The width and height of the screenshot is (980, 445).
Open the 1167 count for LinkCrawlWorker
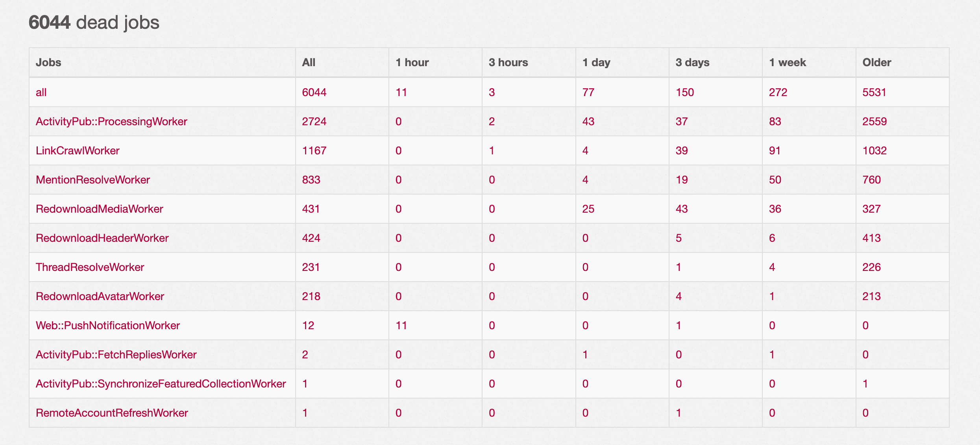314,150
